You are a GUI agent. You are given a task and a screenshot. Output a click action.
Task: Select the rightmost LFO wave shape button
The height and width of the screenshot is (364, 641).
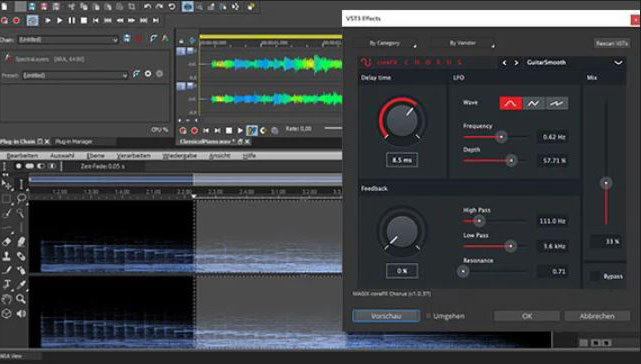pyautogui.click(x=556, y=103)
